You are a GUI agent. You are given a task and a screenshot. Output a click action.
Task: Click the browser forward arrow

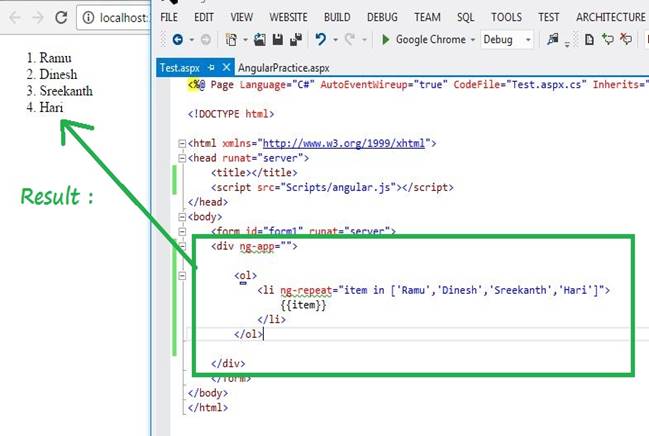[38, 17]
